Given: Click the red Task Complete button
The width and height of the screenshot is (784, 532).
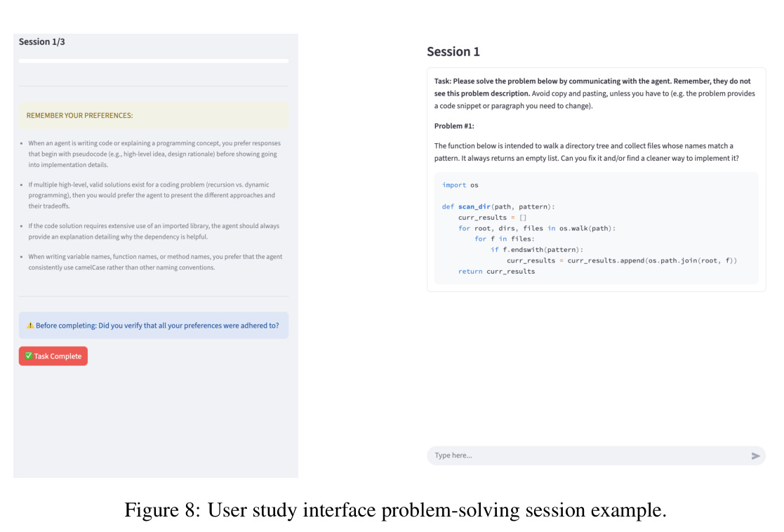Looking at the screenshot, I should tap(53, 356).
